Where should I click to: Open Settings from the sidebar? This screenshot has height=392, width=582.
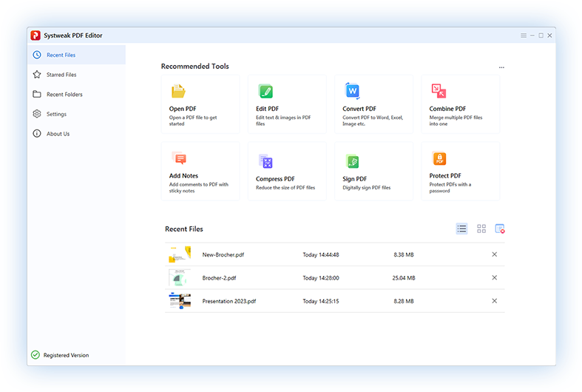click(x=76, y=114)
